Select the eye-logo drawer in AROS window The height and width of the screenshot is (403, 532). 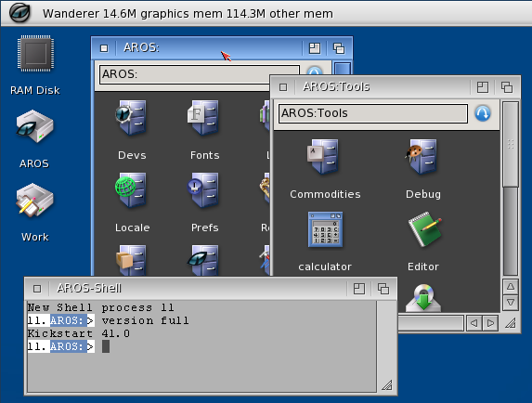203,260
